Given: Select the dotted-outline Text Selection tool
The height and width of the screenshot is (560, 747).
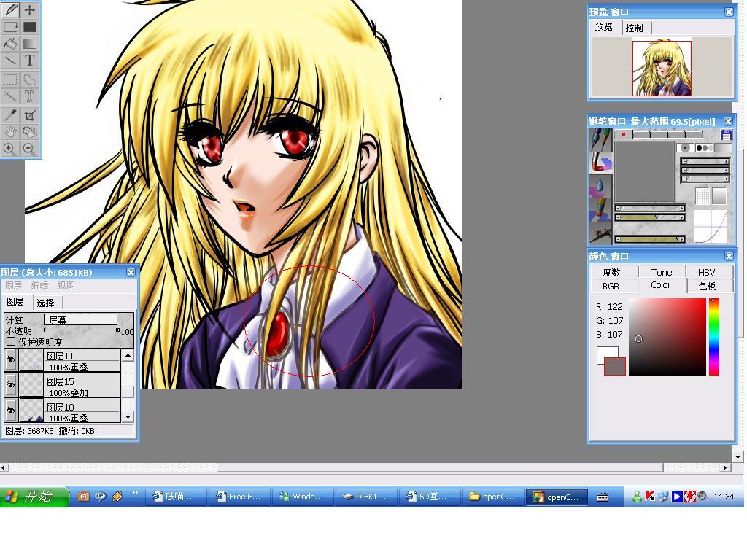Looking at the screenshot, I should click(29, 96).
